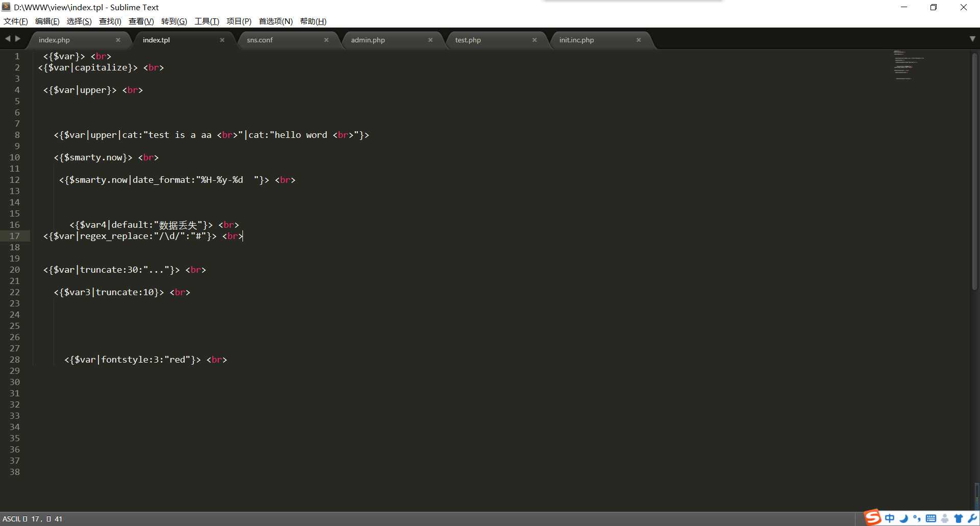Close the index.php tab
This screenshot has width=980, height=526.
pyautogui.click(x=118, y=40)
